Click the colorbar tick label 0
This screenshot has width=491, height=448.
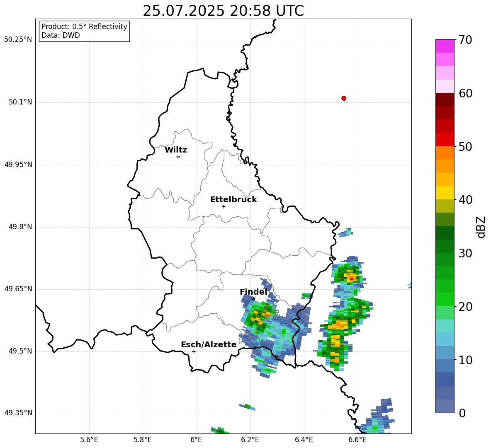462,413
